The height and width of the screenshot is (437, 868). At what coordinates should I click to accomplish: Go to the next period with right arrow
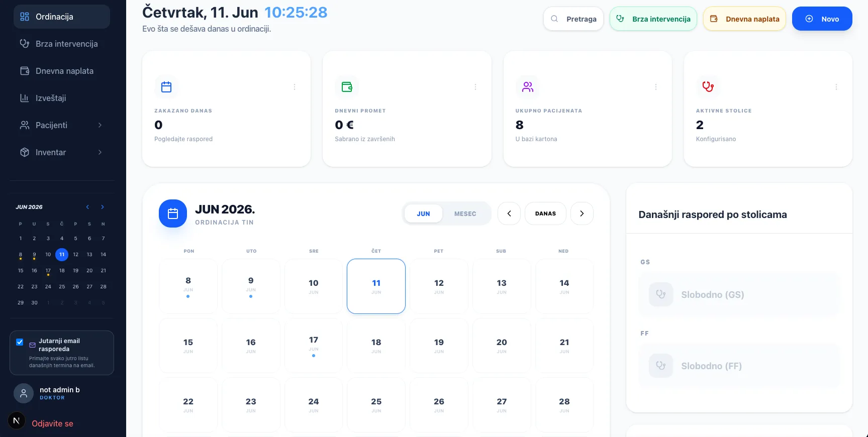582,213
